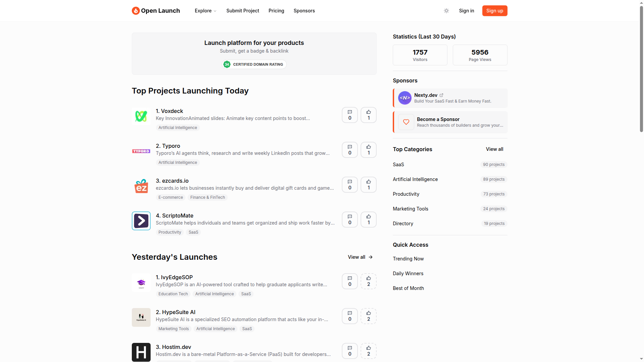This screenshot has width=644, height=362.
Task: Upvote ezcards.io
Action: (368, 185)
